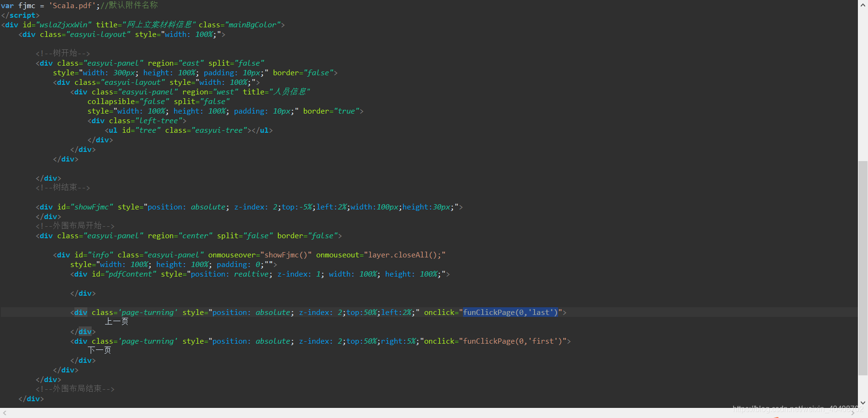Screen dimensions: 868x418
Task: Click the right:5% style property
Action: (x=398, y=341)
